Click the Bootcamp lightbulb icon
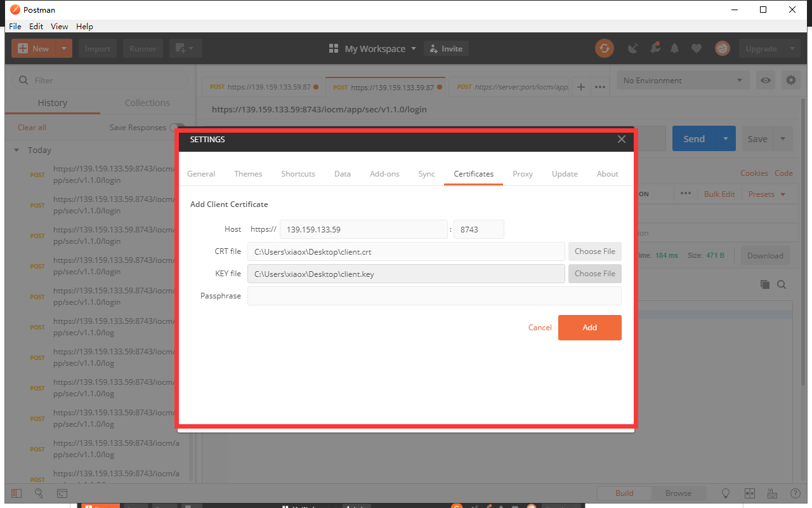 (x=726, y=493)
